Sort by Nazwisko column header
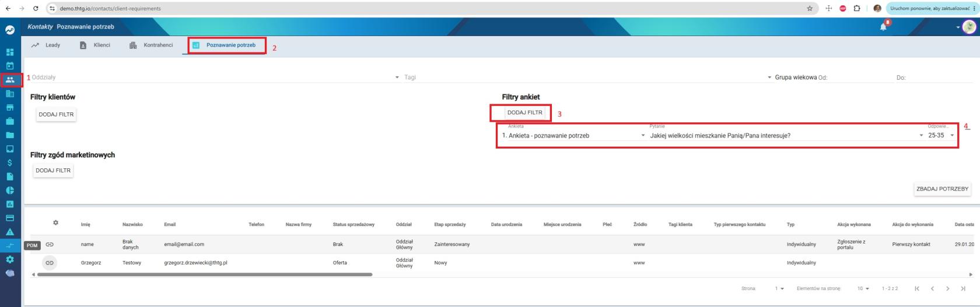980x307 pixels. point(132,224)
